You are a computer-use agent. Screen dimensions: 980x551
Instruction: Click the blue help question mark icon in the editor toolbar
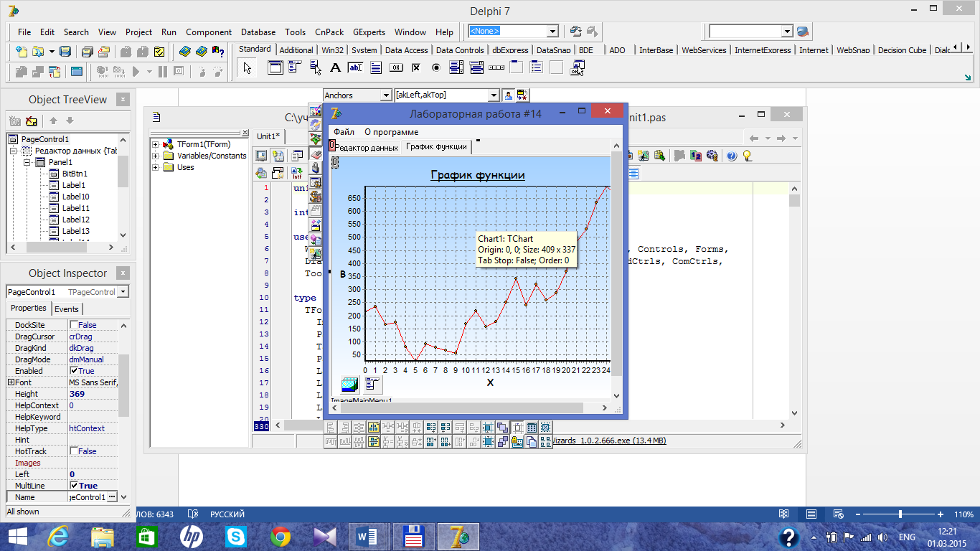tap(732, 156)
